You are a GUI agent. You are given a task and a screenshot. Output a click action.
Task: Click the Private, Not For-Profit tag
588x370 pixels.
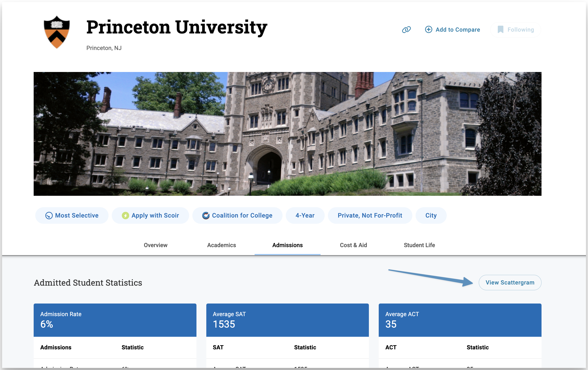tap(370, 215)
